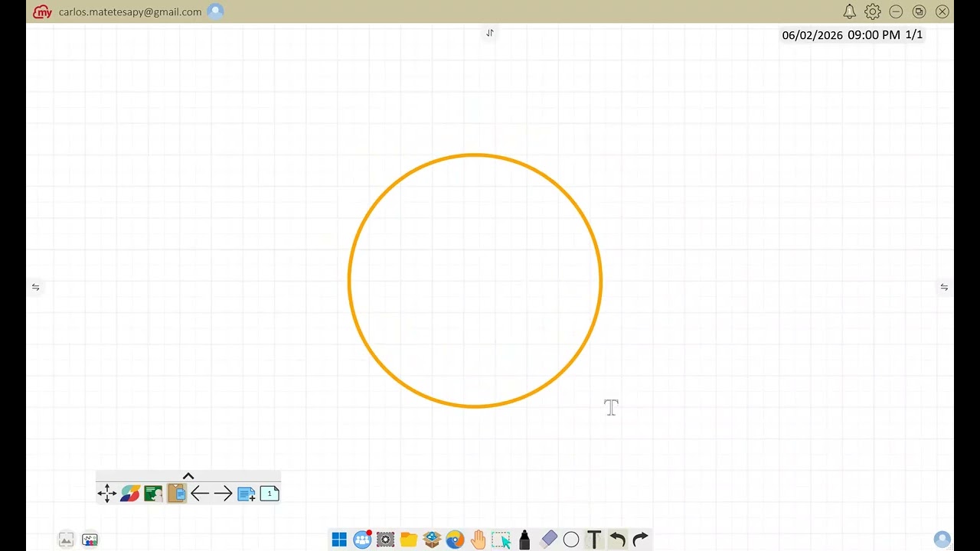Open the notifications bell
Image resolution: width=980 pixels, height=551 pixels.
[x=849, y=11]
